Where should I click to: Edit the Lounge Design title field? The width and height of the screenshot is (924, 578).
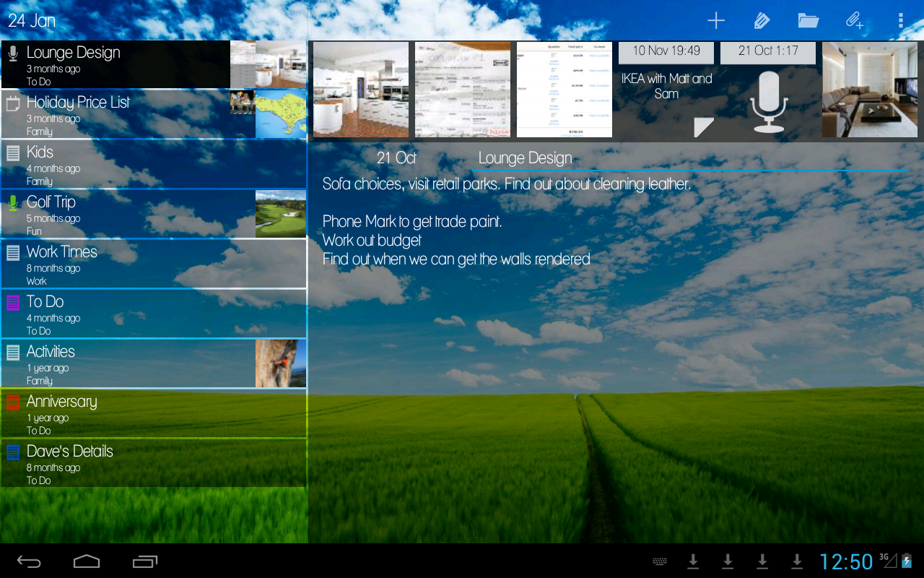click(686, 158)
